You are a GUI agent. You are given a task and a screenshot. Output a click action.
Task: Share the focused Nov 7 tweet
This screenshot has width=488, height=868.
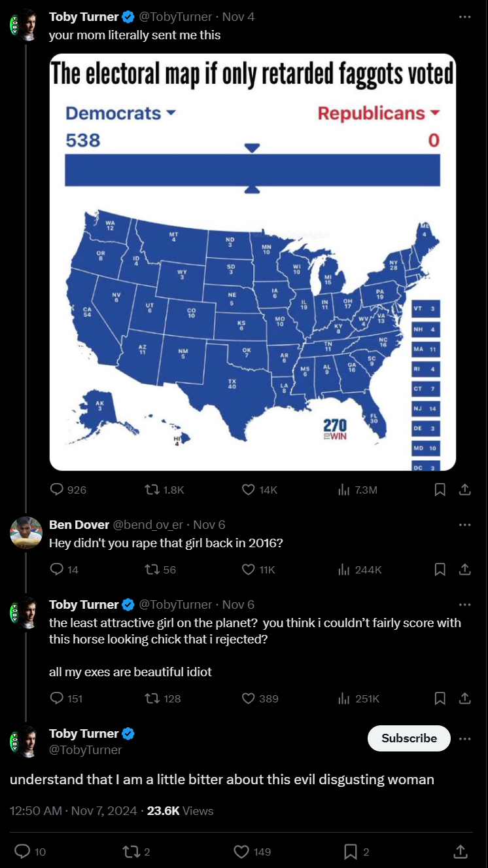[460, 852]
